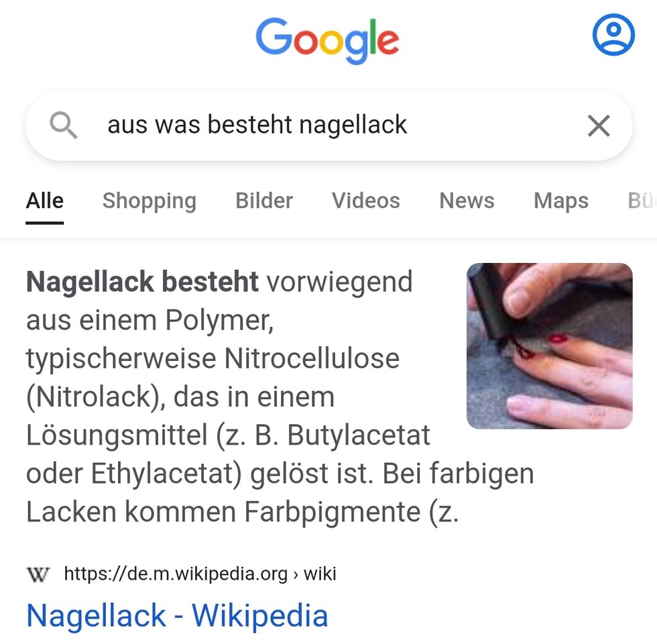Image resolution: width=657 pixels, height=644 pixels.
Task: Click the Wikipedia W favicon
Action: point(38,574)
